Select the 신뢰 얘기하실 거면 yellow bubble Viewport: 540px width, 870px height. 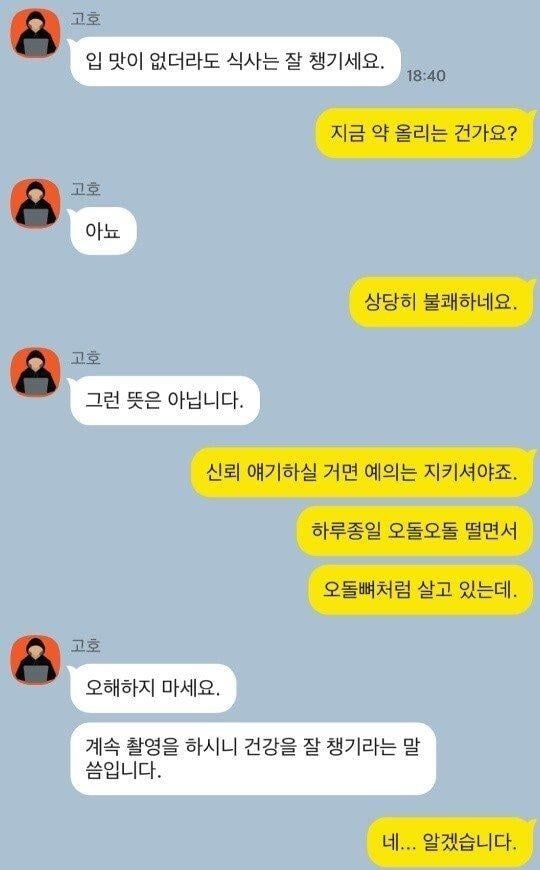coord(362,472)
